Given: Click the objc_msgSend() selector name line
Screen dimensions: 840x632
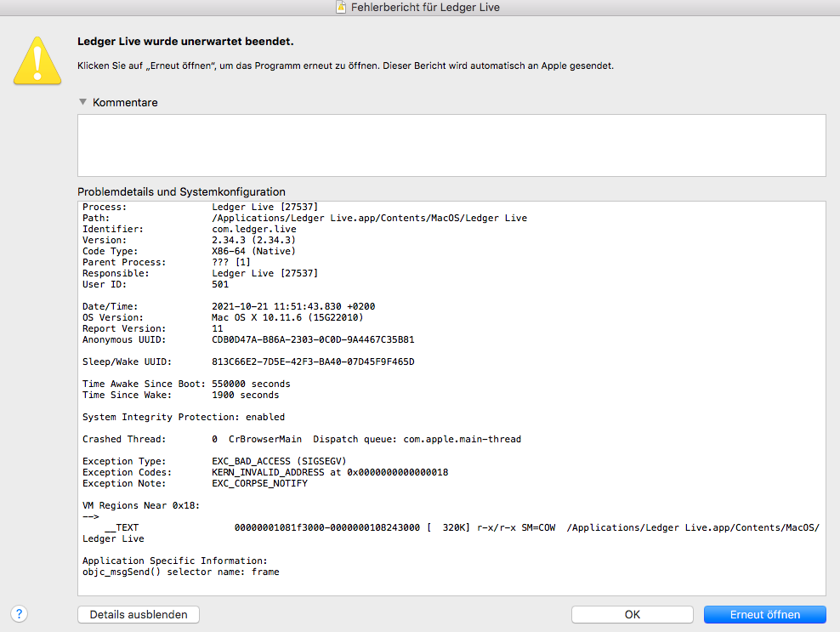Looking at the screenshot, I should 180,572.
